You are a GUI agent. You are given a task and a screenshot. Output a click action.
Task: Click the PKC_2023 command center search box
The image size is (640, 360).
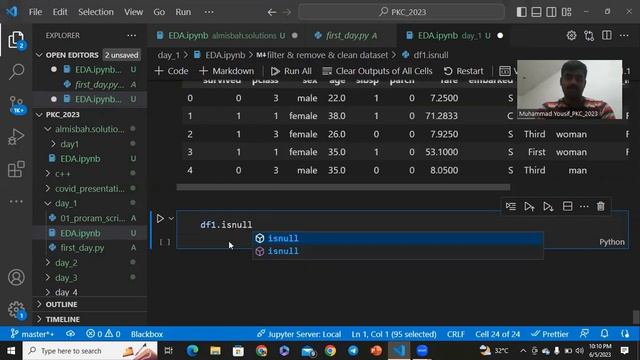(x=402, y=12)
